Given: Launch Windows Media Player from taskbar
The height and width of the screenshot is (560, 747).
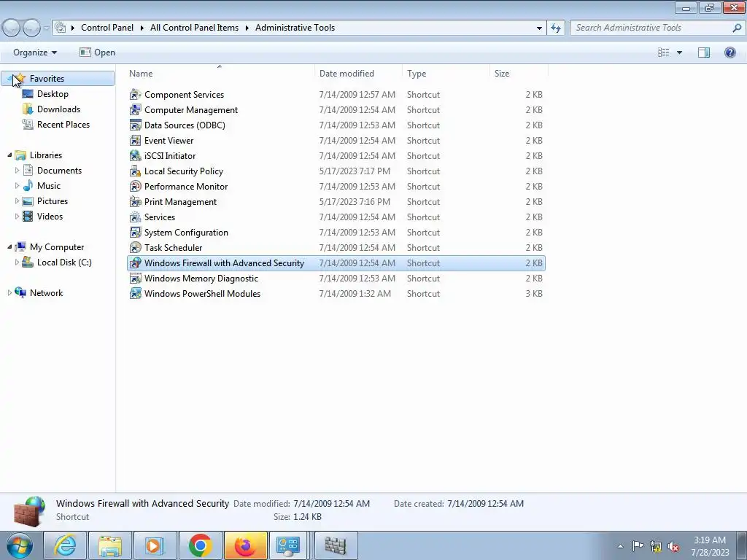Looking at the screenshot, I should tap(155, 545).
